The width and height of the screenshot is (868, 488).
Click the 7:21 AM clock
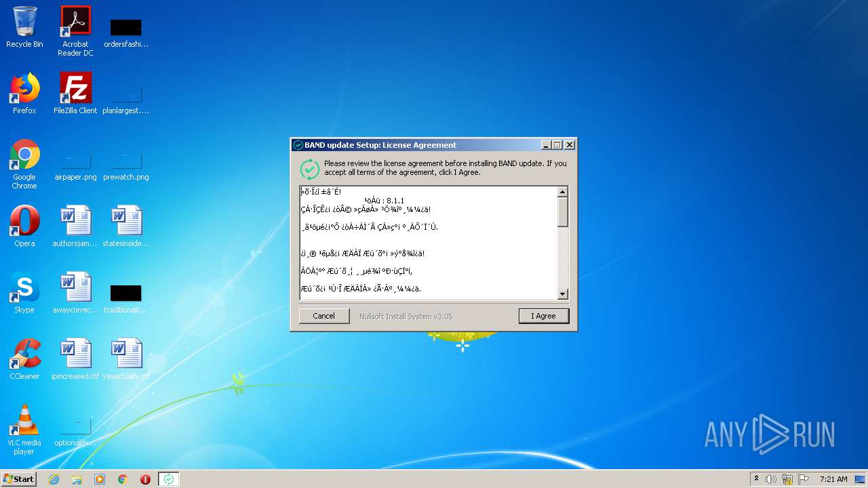[833, 479]
